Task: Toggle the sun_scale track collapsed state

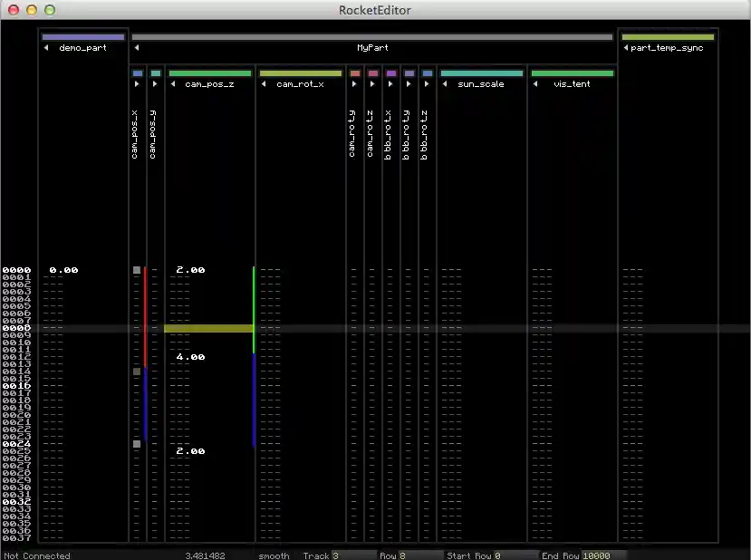Action: tap(444, 83)
